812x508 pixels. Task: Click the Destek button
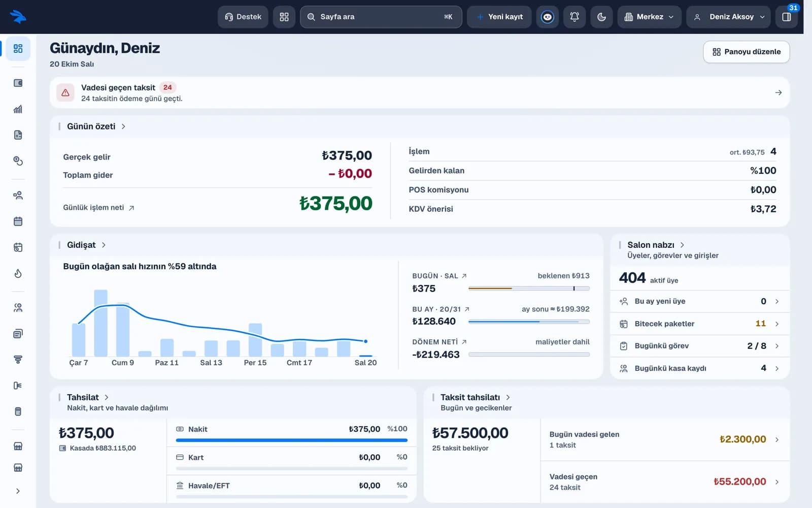(x=243, y=17)
